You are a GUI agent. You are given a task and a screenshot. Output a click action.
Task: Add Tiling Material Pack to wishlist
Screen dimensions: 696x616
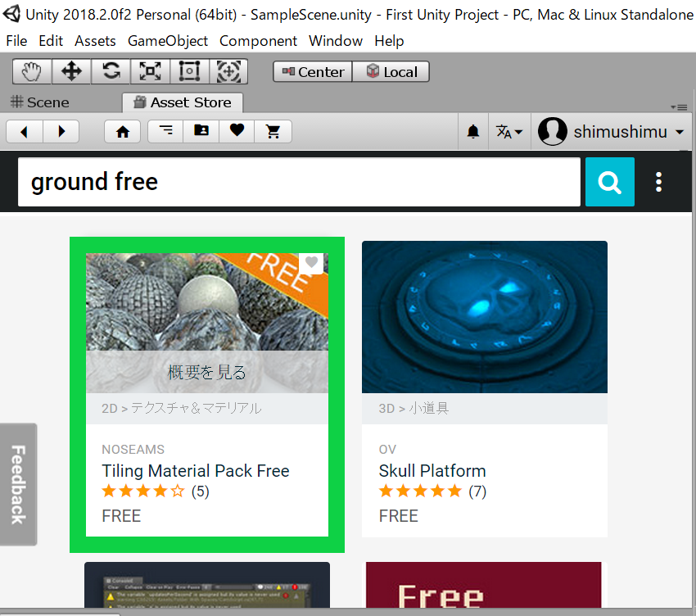pyautogui.click(x=311, y=262)
